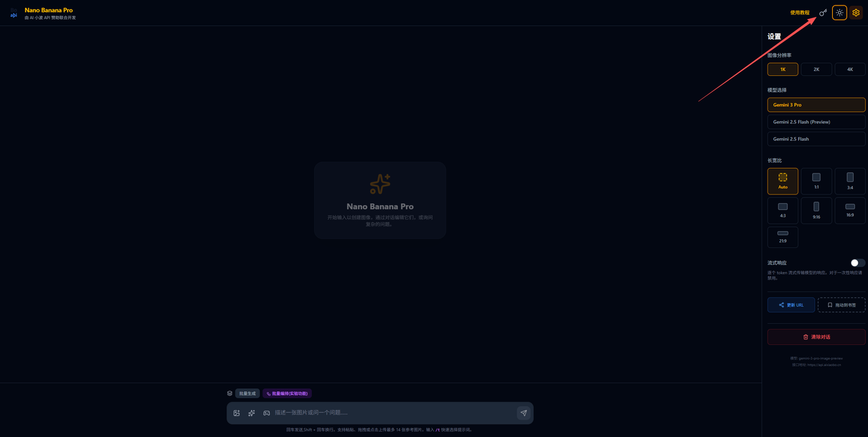Open the sparkle prompt helper icon
The image size is (868, 437).
point(252,413)
